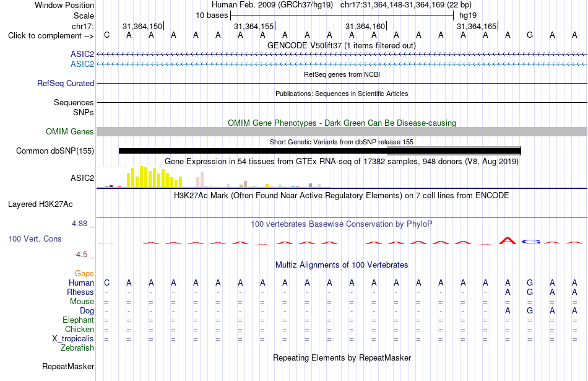
Task: Click the Sequences track label
Action: tap(74, 102)
